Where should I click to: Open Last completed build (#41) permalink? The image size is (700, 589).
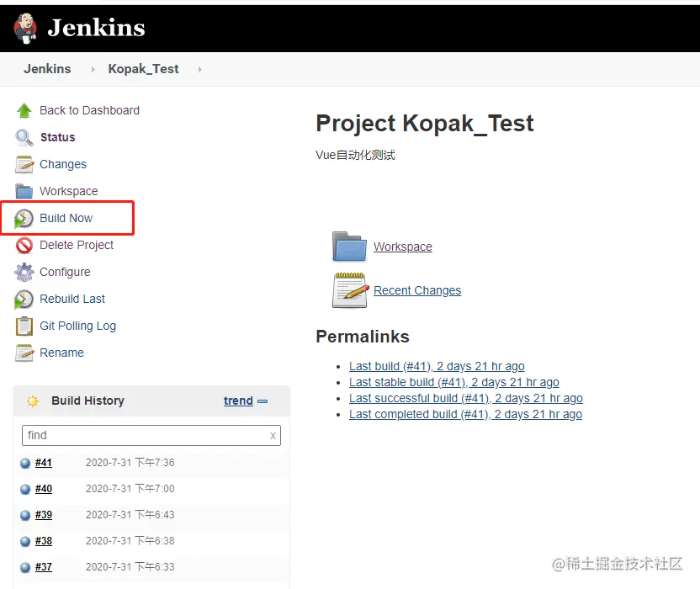click(x=465, y=414)
